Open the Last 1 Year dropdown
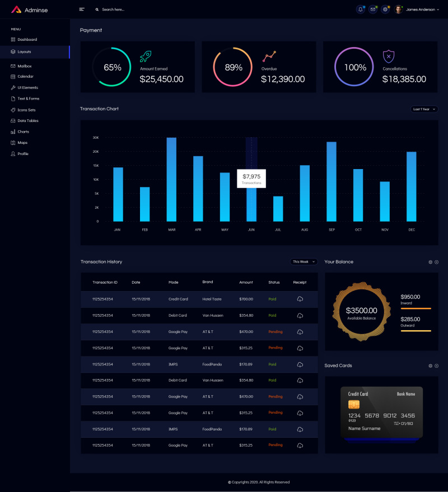The image size is (448, 492). pyautogui.click(x=424, y=109)
